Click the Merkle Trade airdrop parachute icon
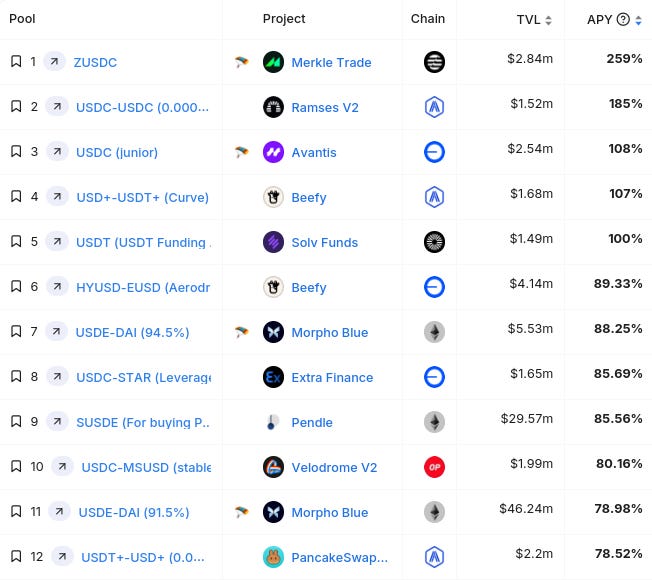The height and width of the screenshot is (580, 652). pyautogui.click(x=242, y=62)
